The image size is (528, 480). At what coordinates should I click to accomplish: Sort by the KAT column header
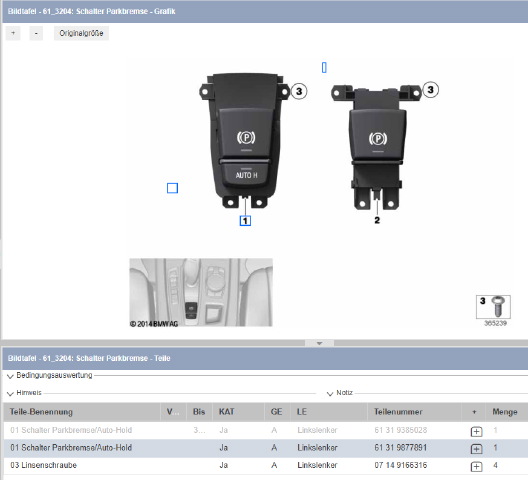point(239,412)
